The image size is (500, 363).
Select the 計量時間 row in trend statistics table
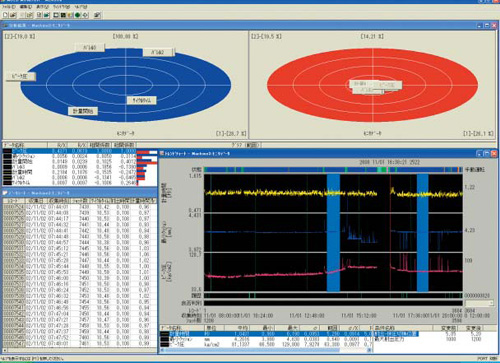pos(266,333)
